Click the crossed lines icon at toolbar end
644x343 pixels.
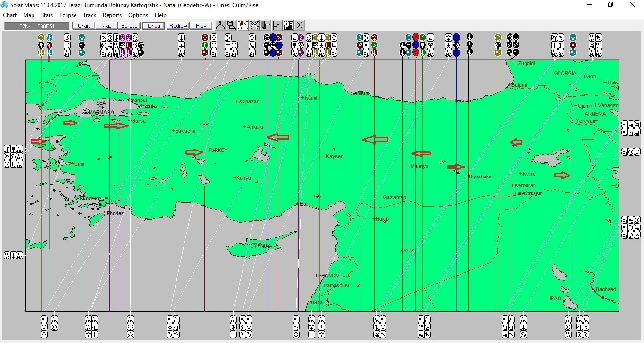pos(300,25)
